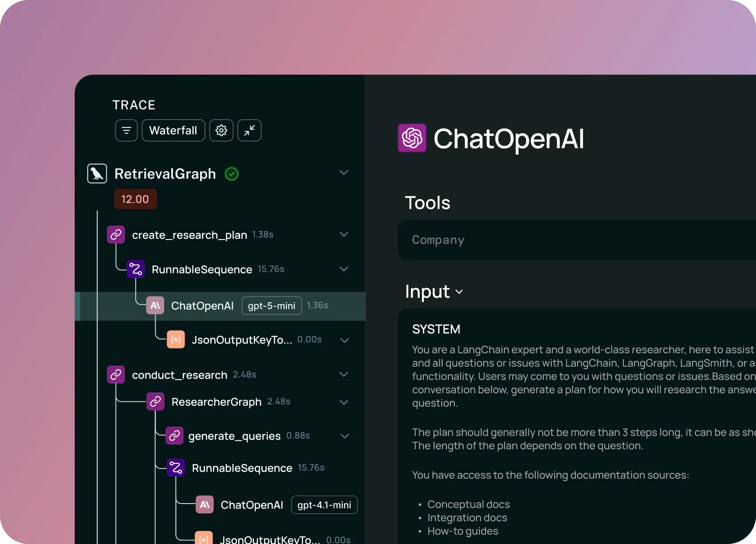Collapse the conduct_research step chevron
This screenshot has width=756, height=544.
(x=344, y=375)
